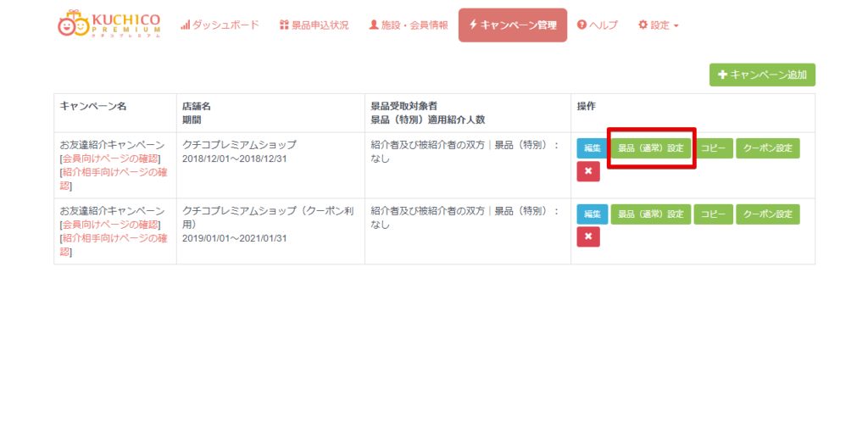868x445 pixels.
Task: Delete the second campaign with red X
Action: click(x=588, y=237)
